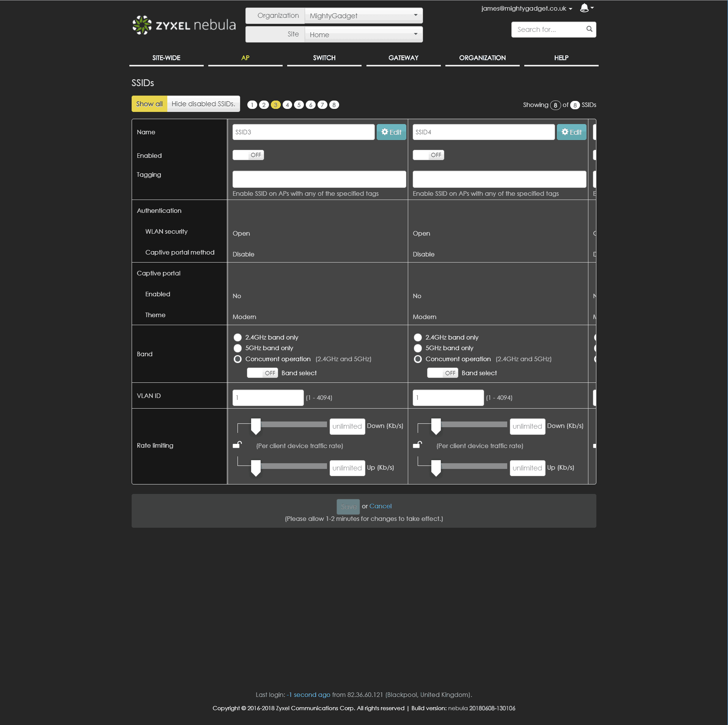
Task: Toggle Band select switch for SSID4
Action: pos(442,373)
